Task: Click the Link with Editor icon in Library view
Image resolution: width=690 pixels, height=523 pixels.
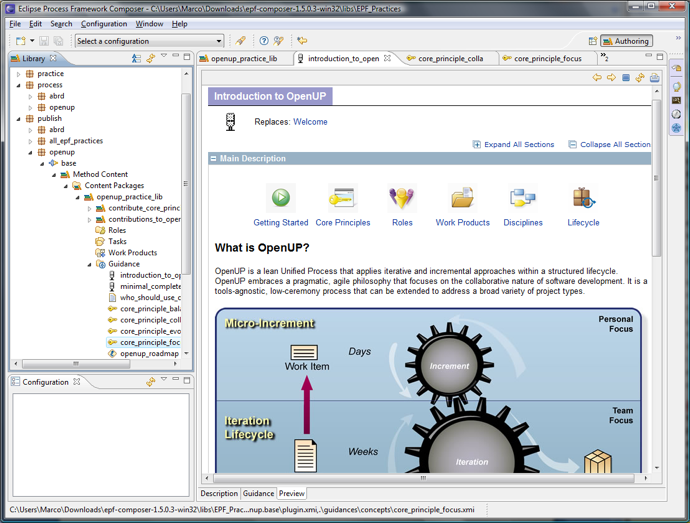Action: tap(150, 58)
